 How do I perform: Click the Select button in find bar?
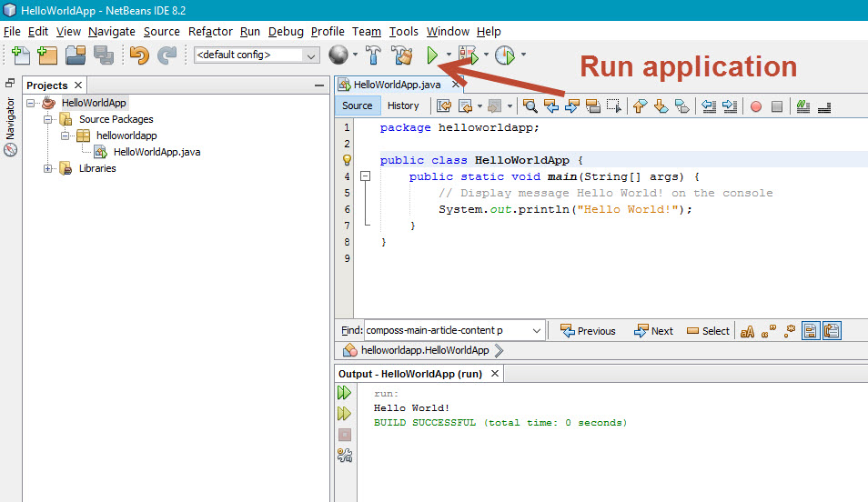coord(708,331)
